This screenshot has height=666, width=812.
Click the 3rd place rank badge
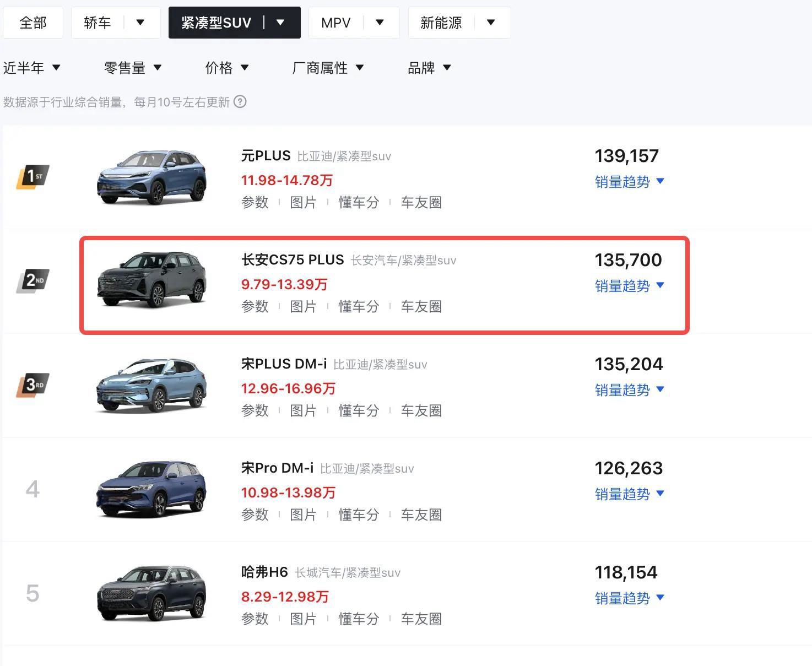(33, 385)
